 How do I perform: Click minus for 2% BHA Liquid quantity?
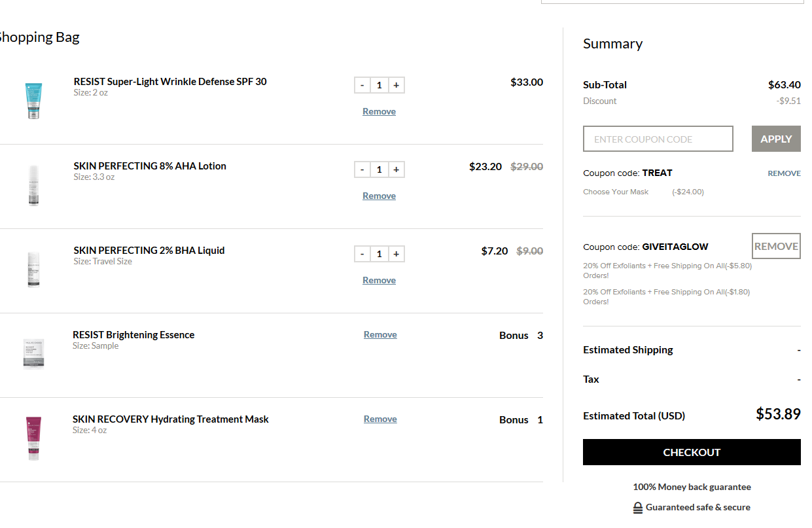362,254
